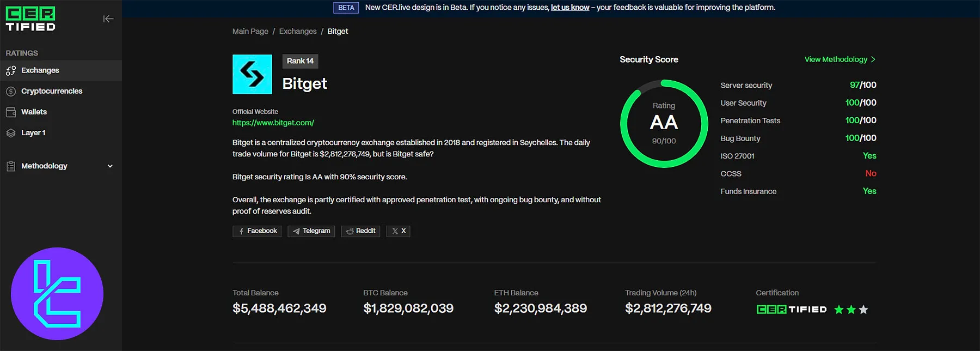
Task: Click the Facebook icon in social buttons
Action: [241, 232]
